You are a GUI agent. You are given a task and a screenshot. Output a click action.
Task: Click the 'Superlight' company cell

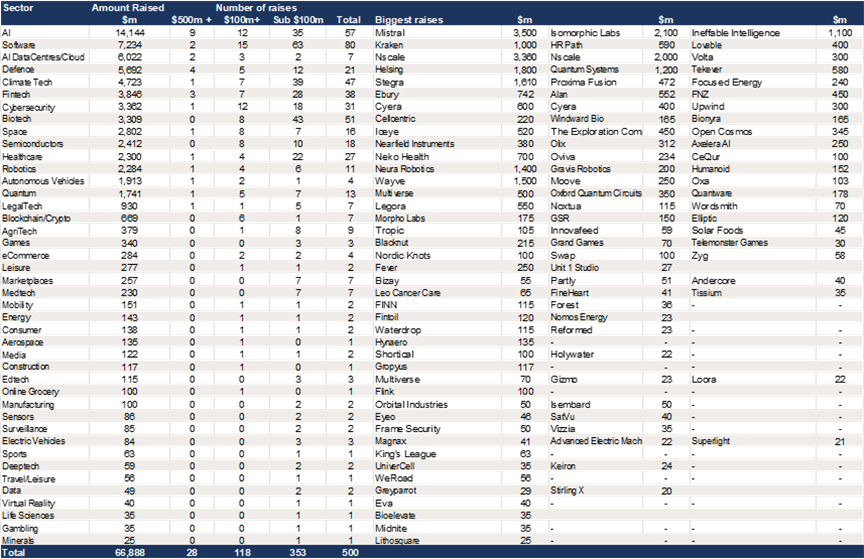click(711, 441)
